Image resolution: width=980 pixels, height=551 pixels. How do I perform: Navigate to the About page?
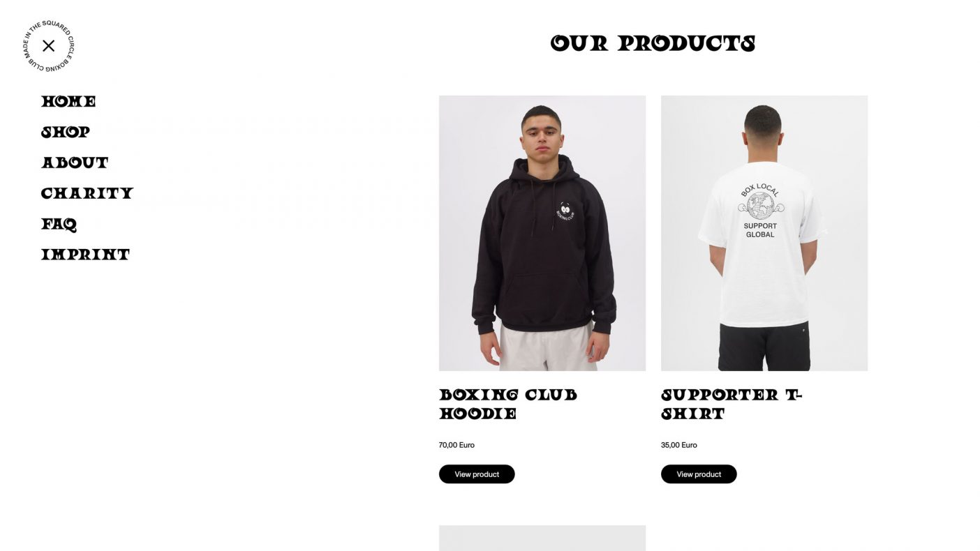[75, 163]
